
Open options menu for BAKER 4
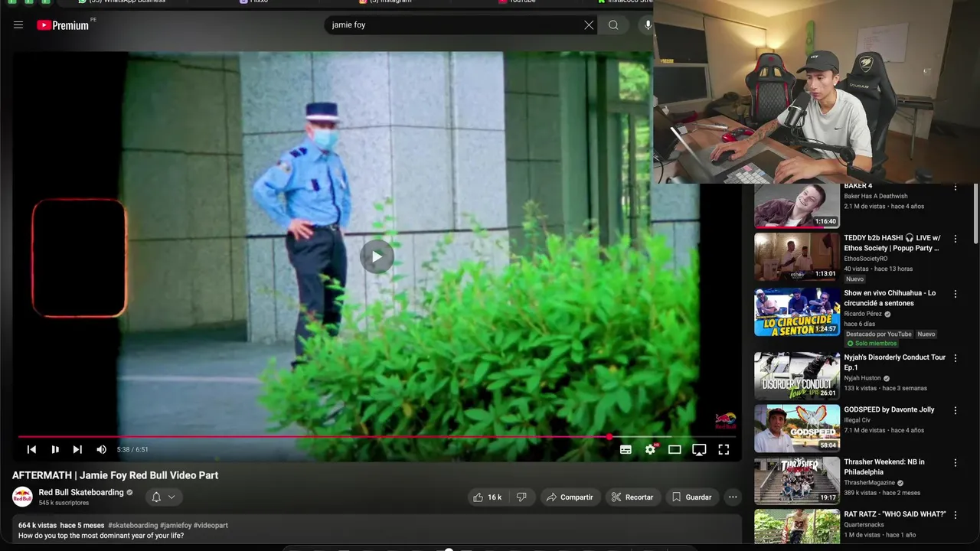click(x=955, y=187)
